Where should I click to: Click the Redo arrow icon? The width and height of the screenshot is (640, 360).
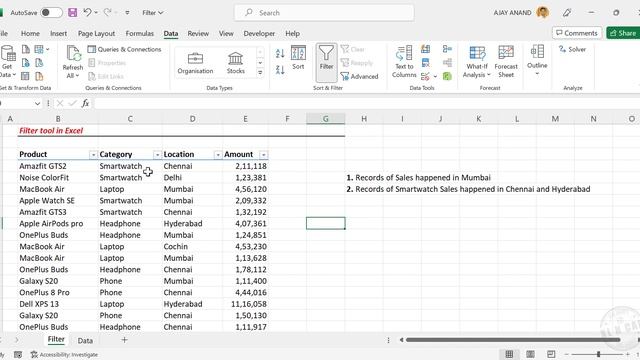pos(107,13)
